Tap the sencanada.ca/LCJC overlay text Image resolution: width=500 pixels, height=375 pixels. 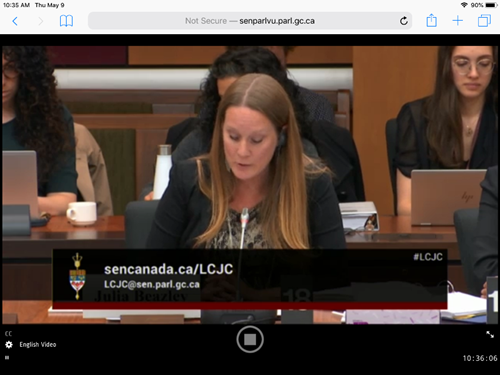pyautogui.click(x=168, y=269)
